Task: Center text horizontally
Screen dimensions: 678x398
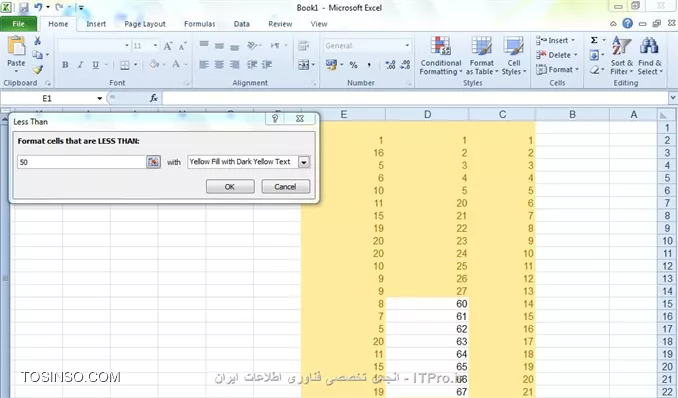Action: (219, 65)
